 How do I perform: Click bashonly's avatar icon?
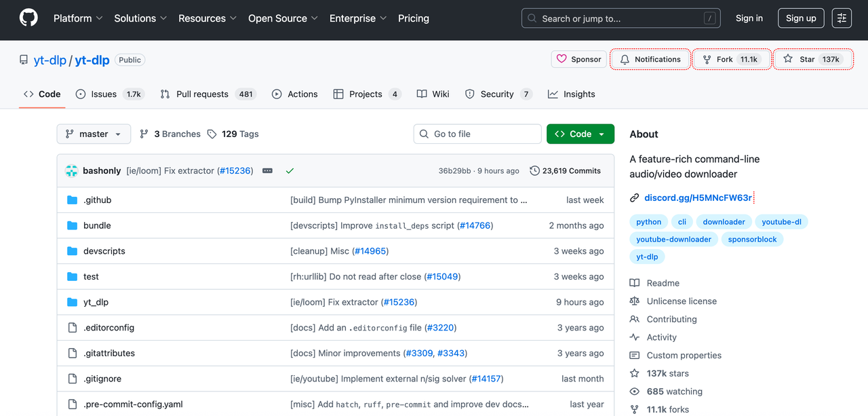(x=72, y=171)
